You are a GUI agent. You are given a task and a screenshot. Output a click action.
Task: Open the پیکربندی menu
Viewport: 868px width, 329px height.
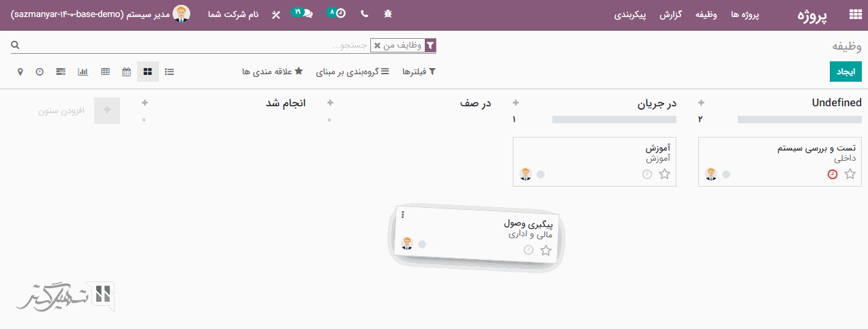(x=630, y=14)
